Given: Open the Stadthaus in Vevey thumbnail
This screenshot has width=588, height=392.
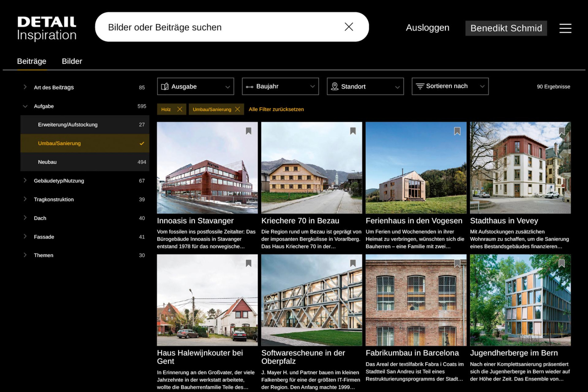Looking at the screenshot, I should point(520,168).
